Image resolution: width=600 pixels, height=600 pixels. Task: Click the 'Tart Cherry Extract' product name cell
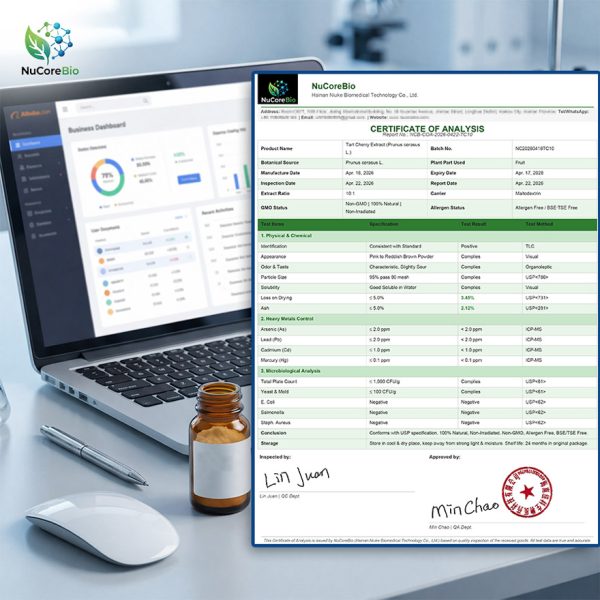point(383,148)
